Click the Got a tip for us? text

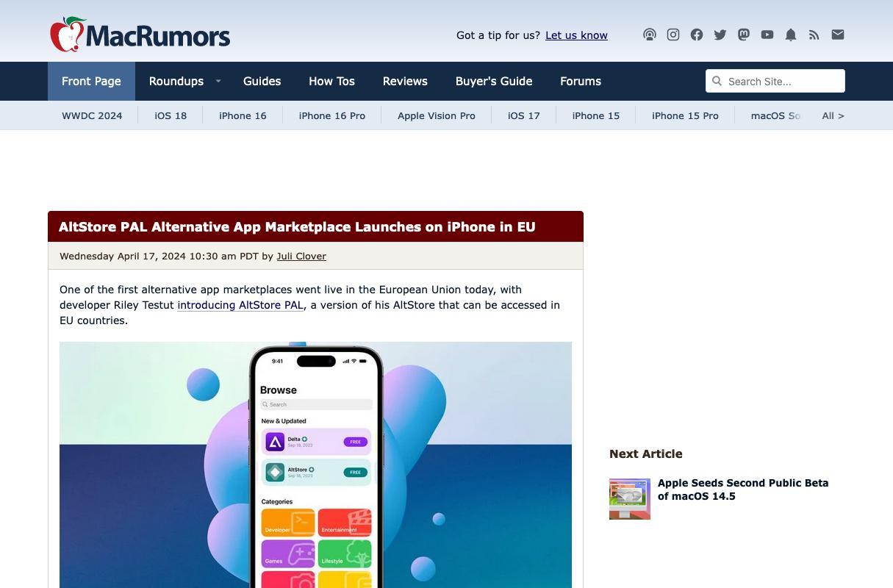click(x=498, y=35)
